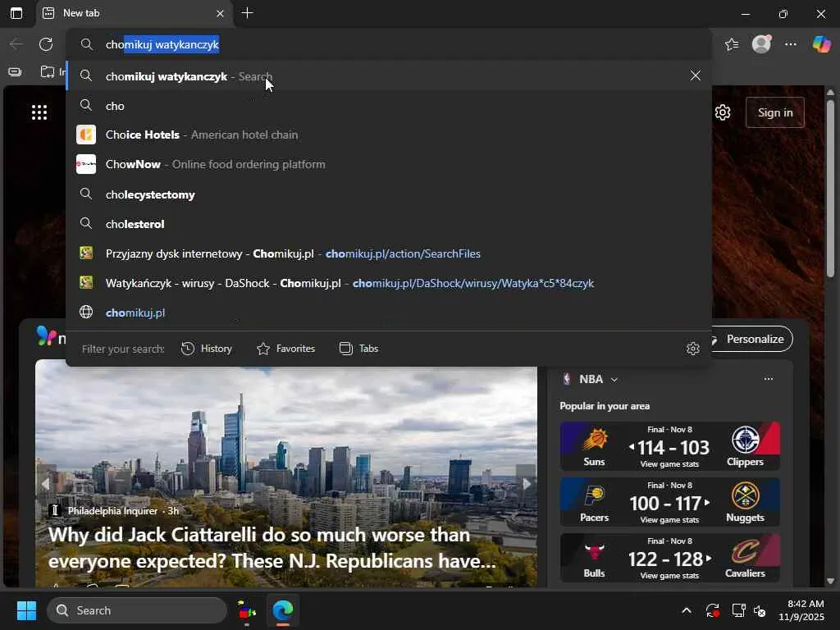Open Philadelphia Inquirer source label
Viewport: 840px width, 630px height.
pos(112,510)
